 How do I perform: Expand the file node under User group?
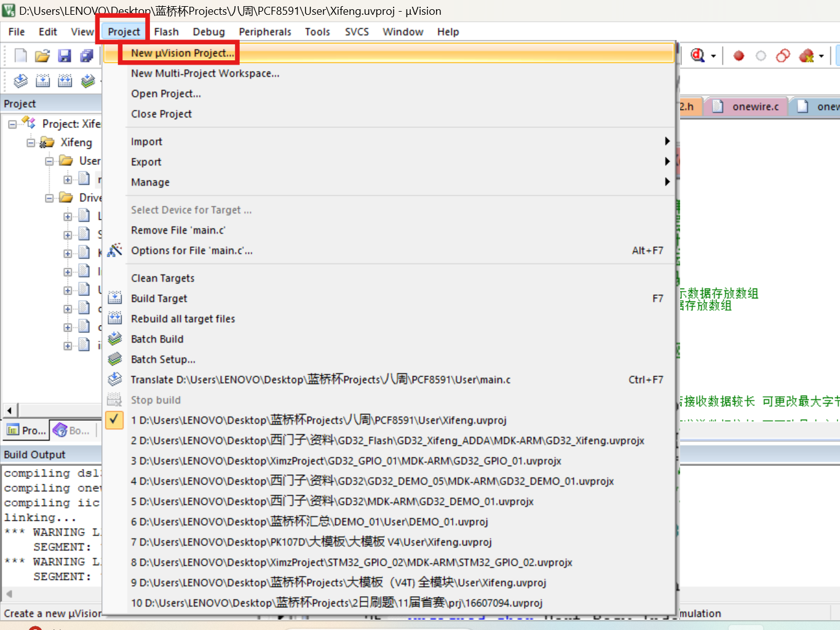(x=68, y=180)
